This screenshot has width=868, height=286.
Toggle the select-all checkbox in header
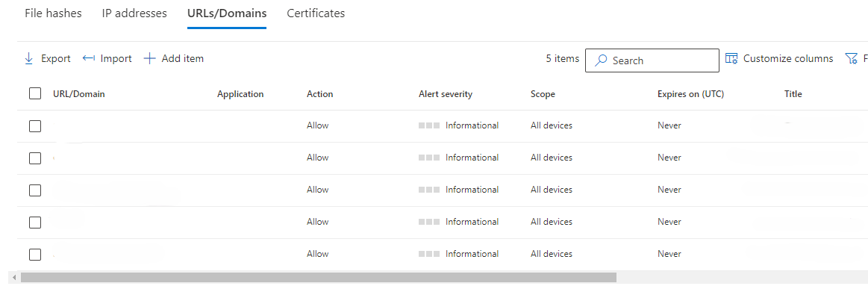[x=35, y=93]
